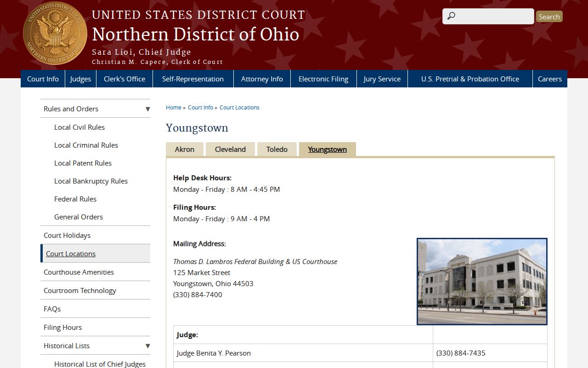
Task: Open the FAQs sidebar link
Action: click(52, 309)
